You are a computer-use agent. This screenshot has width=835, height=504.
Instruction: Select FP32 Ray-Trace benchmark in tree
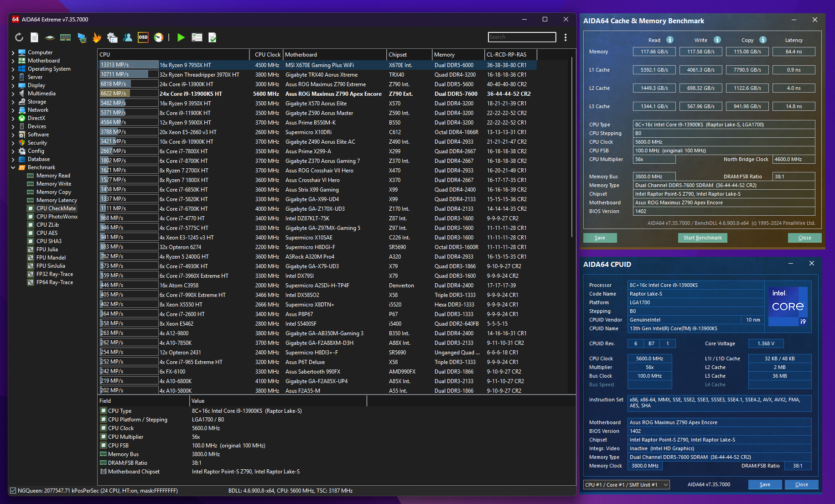pyautogui.click(x=55, y=274)
